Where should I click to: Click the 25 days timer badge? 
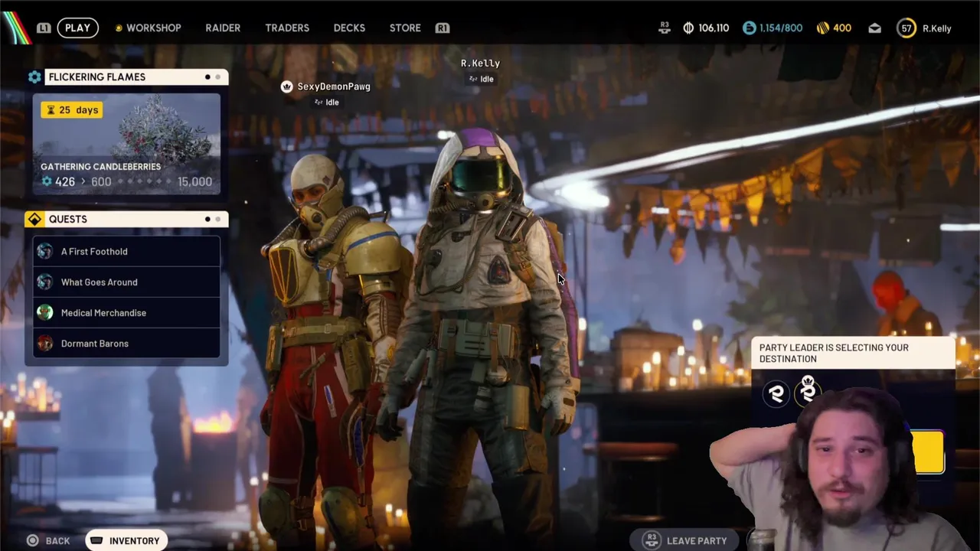click(72, 110)
